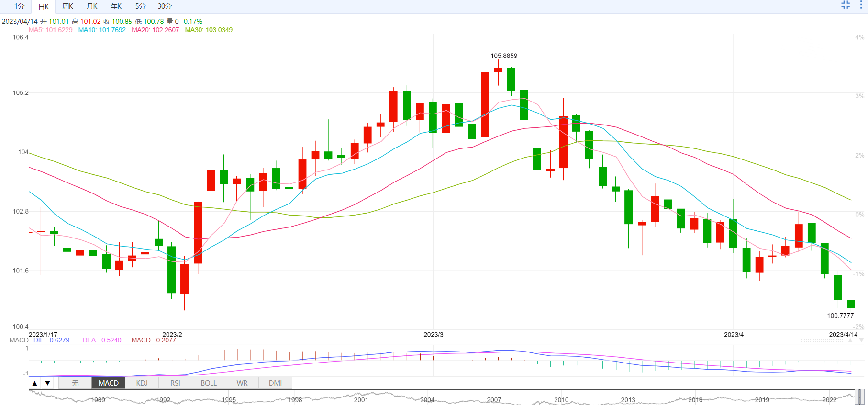
Task: Click the 105.8859 high price annotation
Action: 504,56
